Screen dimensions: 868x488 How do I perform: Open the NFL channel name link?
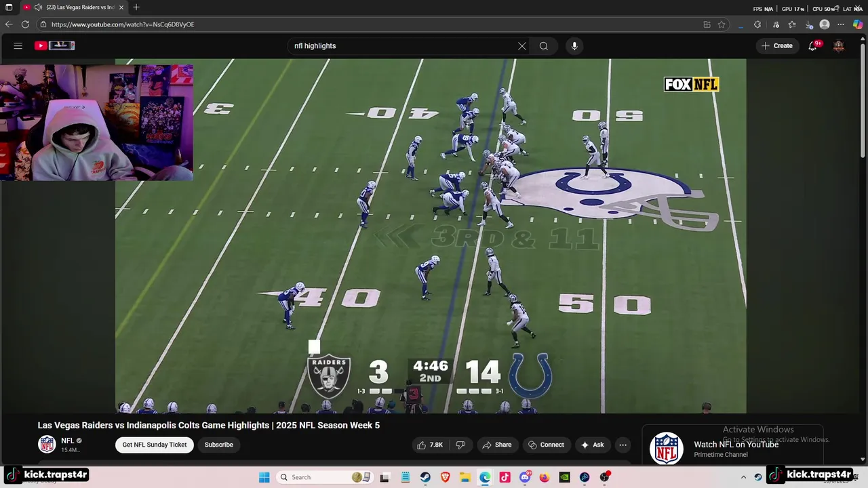68,441
